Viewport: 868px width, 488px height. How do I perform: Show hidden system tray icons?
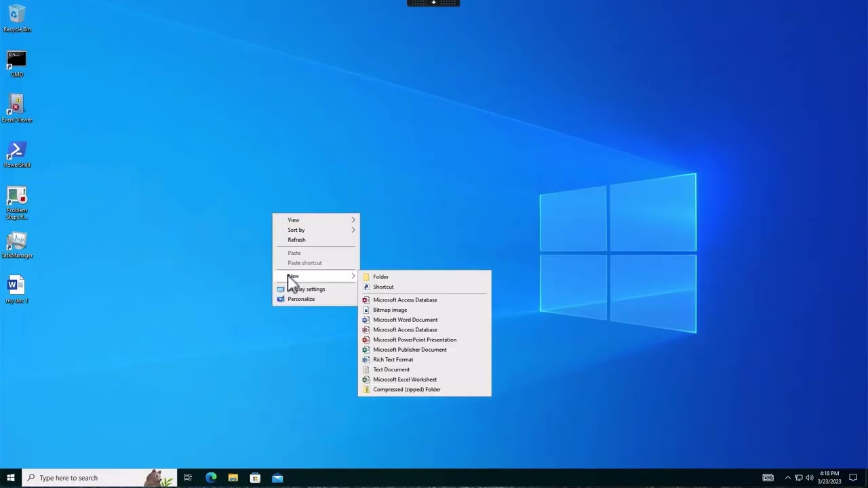pyautogui.click(x=787, y=478)
